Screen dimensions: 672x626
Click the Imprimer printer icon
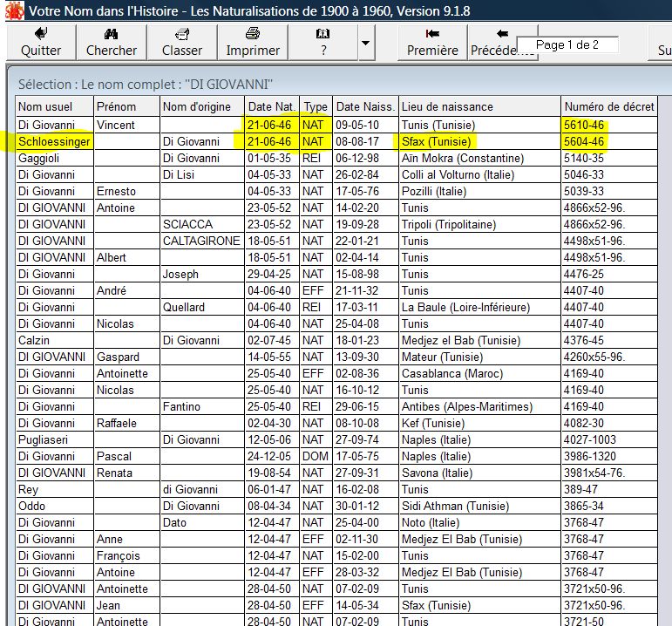253,33
